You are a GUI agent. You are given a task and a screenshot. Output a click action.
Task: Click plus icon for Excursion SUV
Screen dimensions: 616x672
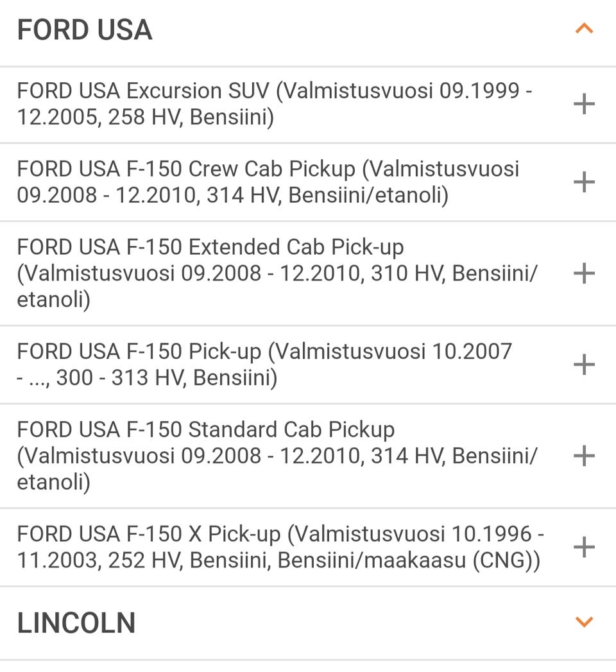pos(584,104)
